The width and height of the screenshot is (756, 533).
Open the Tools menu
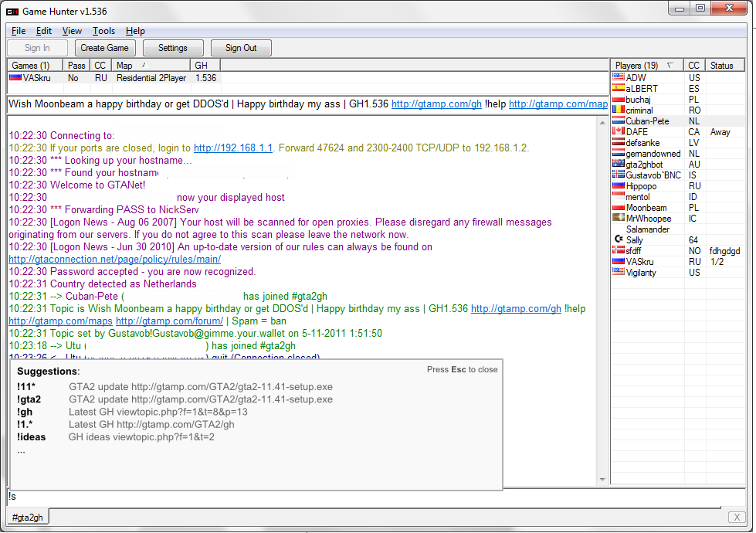pyautogui.click(x=103, y=31)
